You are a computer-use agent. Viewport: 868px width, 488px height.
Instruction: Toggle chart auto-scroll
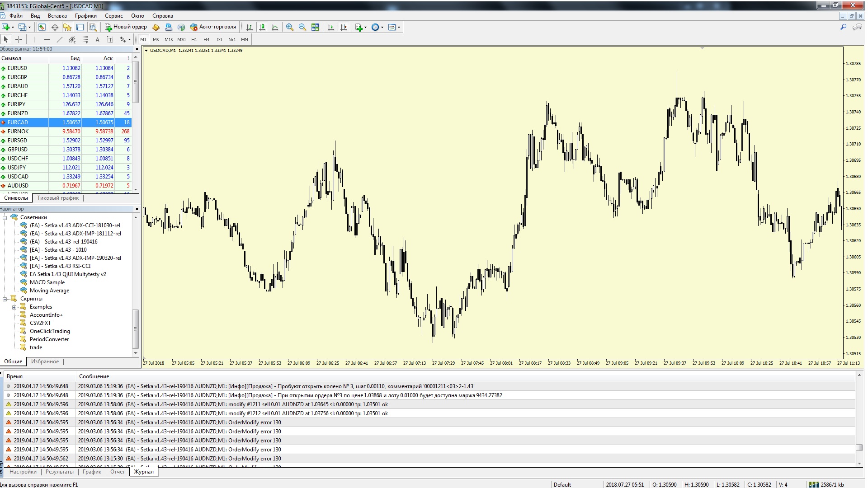[x=330, y=27]
